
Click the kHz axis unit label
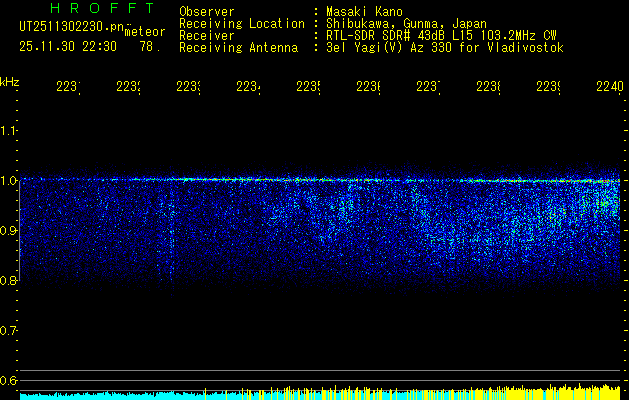point(10,82)
